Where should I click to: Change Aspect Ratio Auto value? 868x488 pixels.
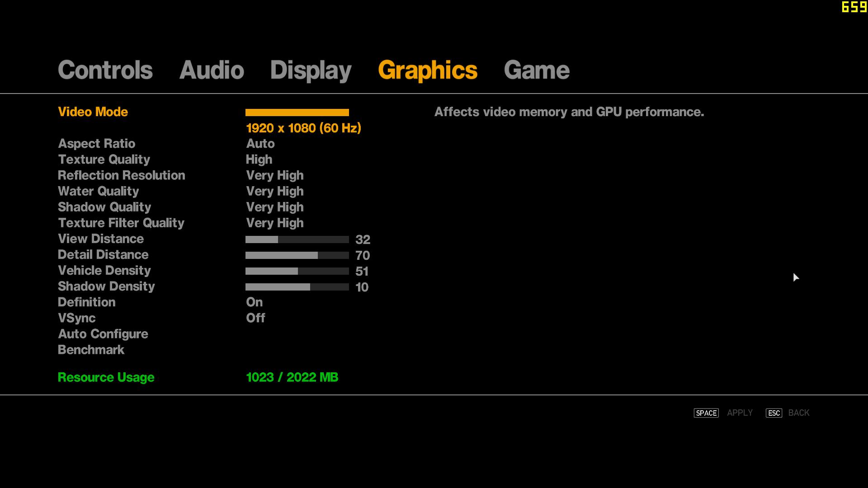pos(260,144)
